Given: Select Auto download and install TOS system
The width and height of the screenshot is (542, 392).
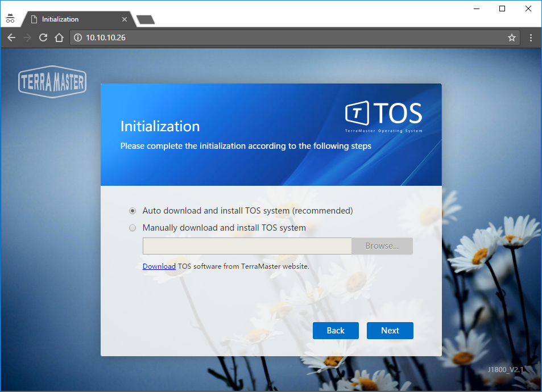Looking at the screenshot, I should (133, 211).
